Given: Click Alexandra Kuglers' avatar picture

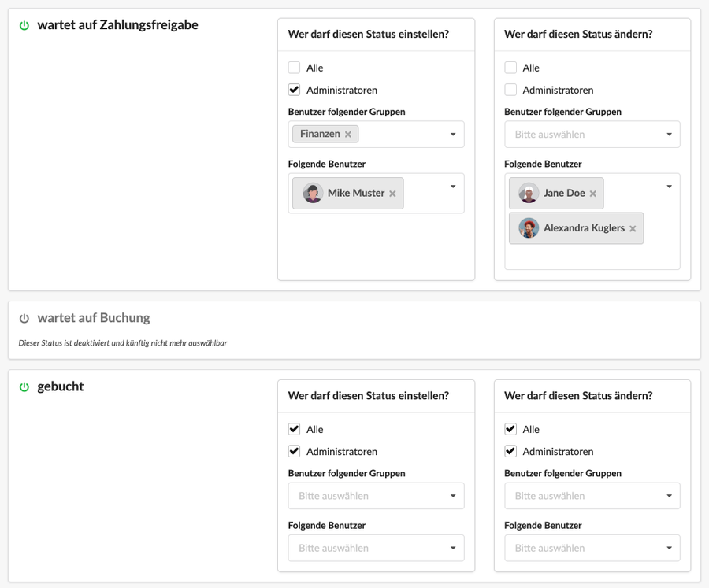Looking at the screenshot, I should (x=529, y=228).
